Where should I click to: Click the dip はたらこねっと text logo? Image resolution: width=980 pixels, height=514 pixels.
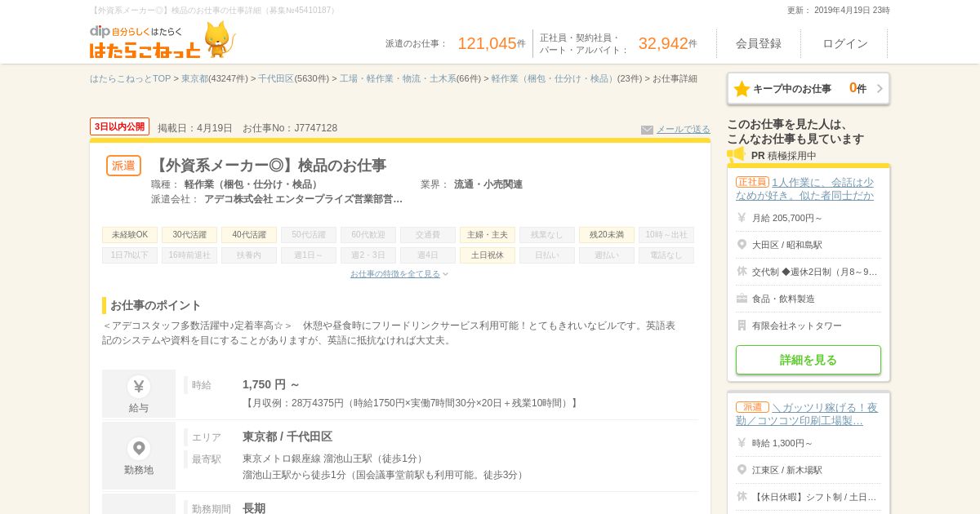[x=145, y=42]
